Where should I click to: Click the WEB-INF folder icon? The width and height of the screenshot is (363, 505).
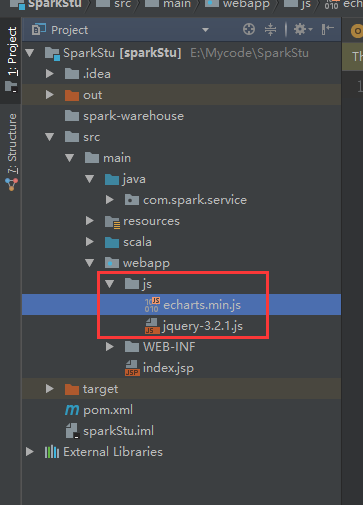132,347
